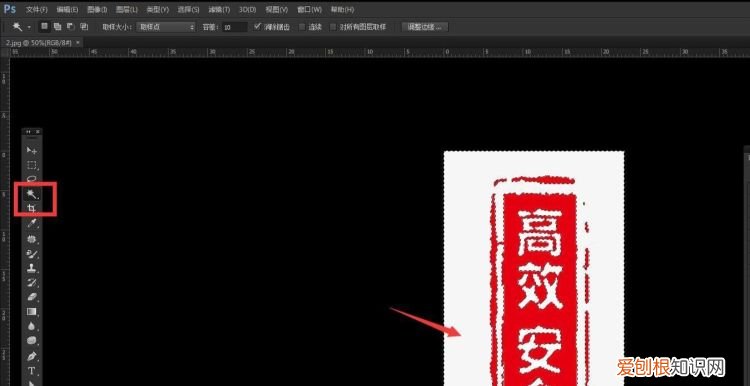Click the tolerance (容差) value field
The height and width of the screenshot is (386, 750).
coord(235,27)
